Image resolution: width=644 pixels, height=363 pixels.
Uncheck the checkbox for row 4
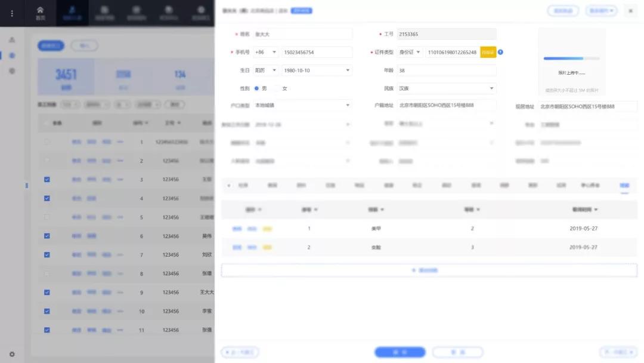coord(47,199)
